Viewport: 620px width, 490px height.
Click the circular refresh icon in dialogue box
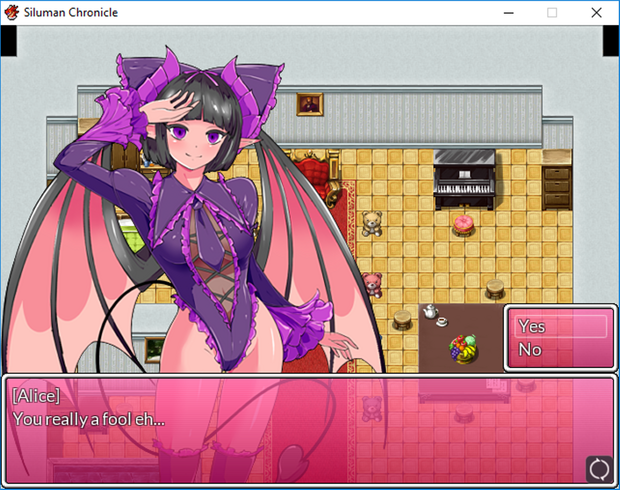(x=599, y=469)
